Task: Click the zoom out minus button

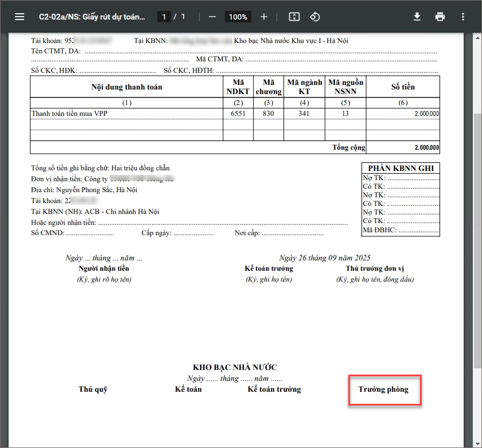Action: (x=212, y=17)
